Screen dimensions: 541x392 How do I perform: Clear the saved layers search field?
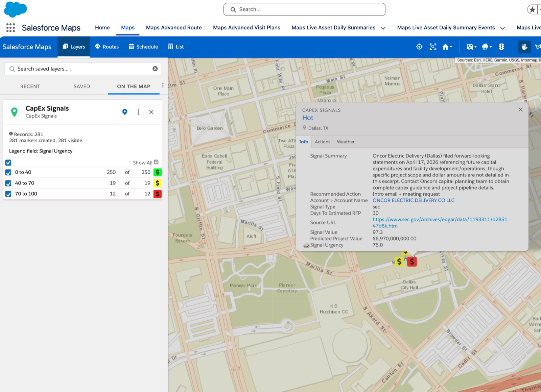click(155, 69)
